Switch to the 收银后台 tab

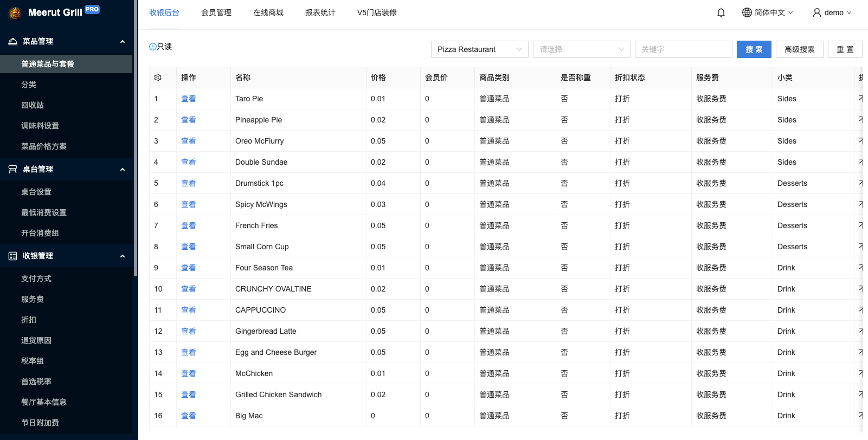click(164, 12)
